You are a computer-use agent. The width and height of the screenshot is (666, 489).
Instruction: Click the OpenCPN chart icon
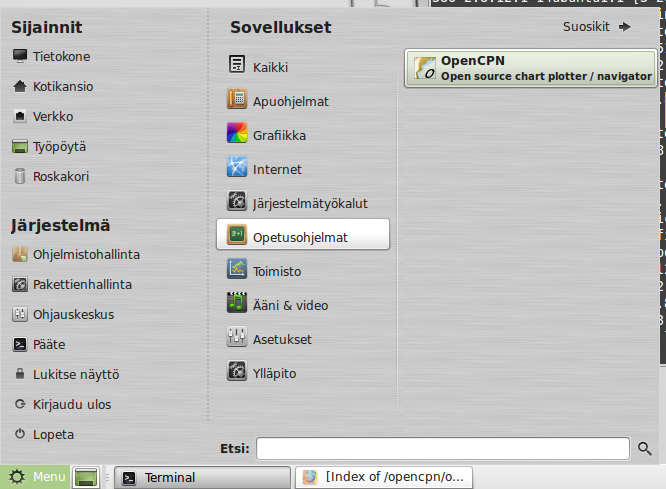click(x=425, y=68)
